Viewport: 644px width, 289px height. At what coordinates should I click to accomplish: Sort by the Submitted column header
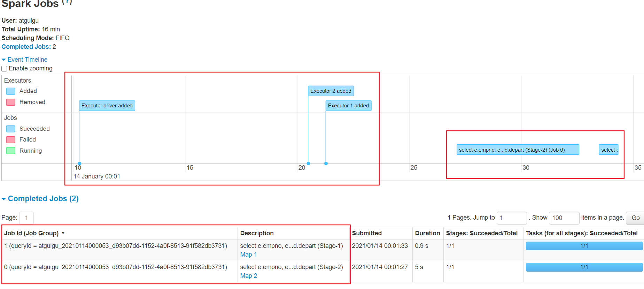367,233
